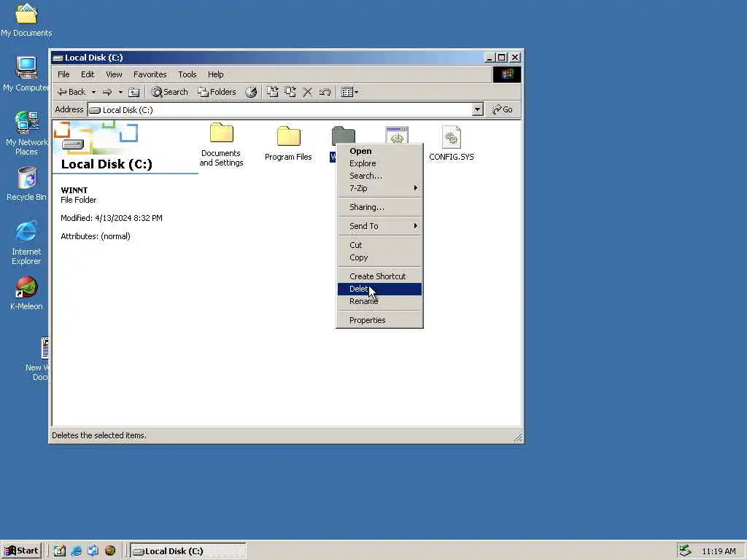Launch K-Meleon from Quick Launch
Image resolution: width=747 pixels, height=560 pixels.
pyautogui.click(x=110, y=551)
